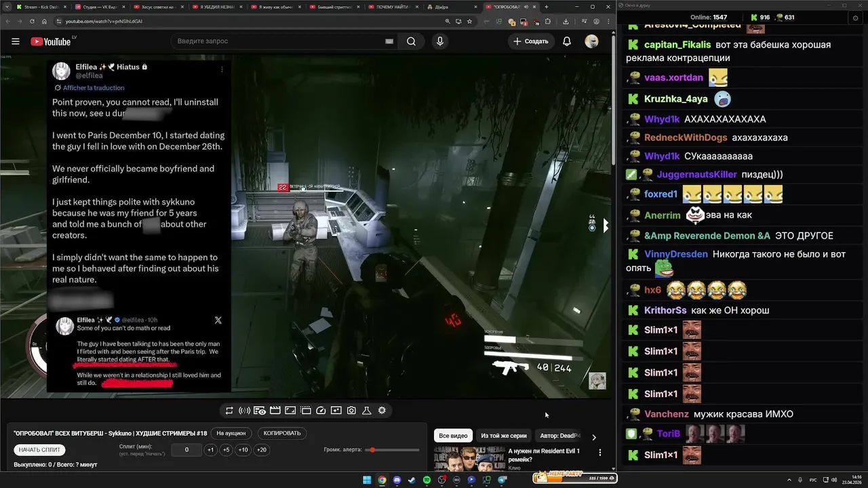
Task: Switch to the ПОЧЕМУ НАЙТИ browser tab
Action: point(393,7)
